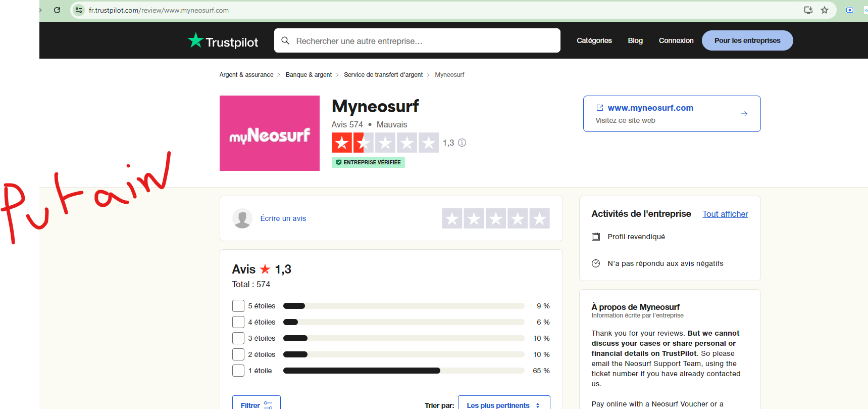The height and width of the screenshot is (409, 868).
Task: Click the user avatar next to Écrire un avis
Action: pyautogui.click(x=242, y=218)
